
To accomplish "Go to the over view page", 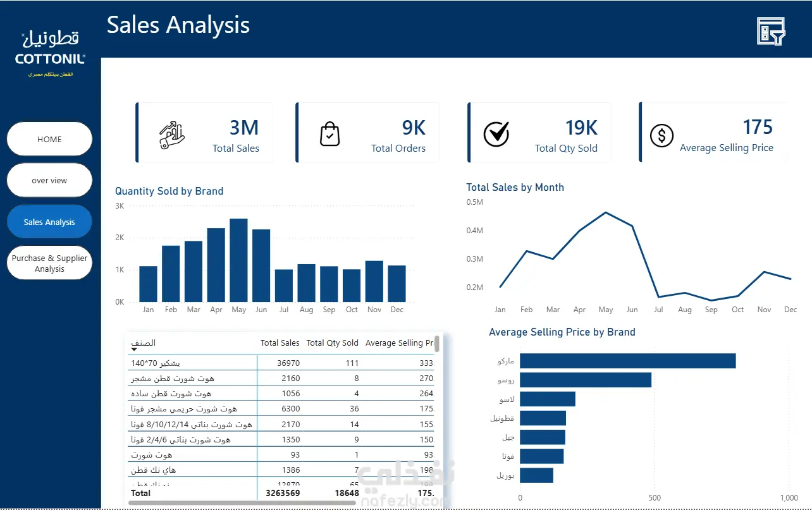I will click(49, 180).
